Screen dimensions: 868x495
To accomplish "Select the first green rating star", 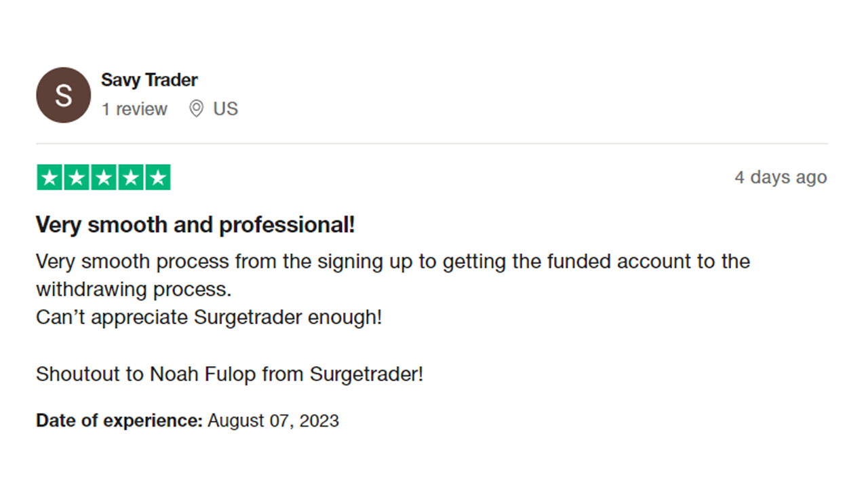I will tap(50, 178).
